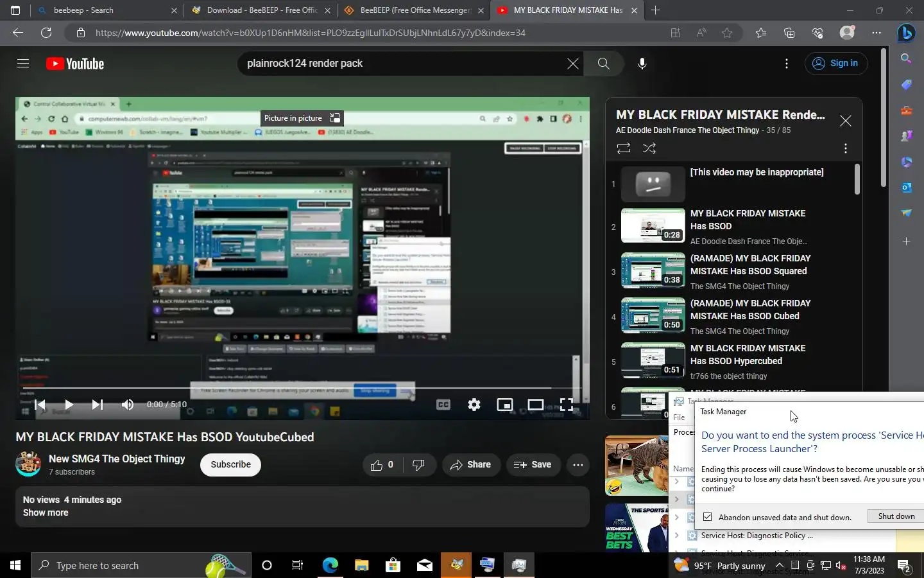The width and height of the screenshot is (924, 578).
Task: Subscribe to New SMG4 The Object Thingy
Action: (x=230, y=464)
